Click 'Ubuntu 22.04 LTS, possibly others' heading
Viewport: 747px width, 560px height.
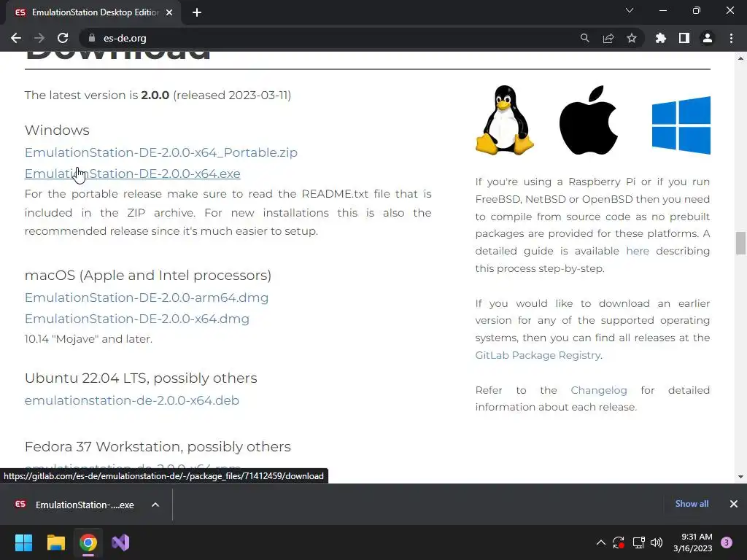pos(141,378)
